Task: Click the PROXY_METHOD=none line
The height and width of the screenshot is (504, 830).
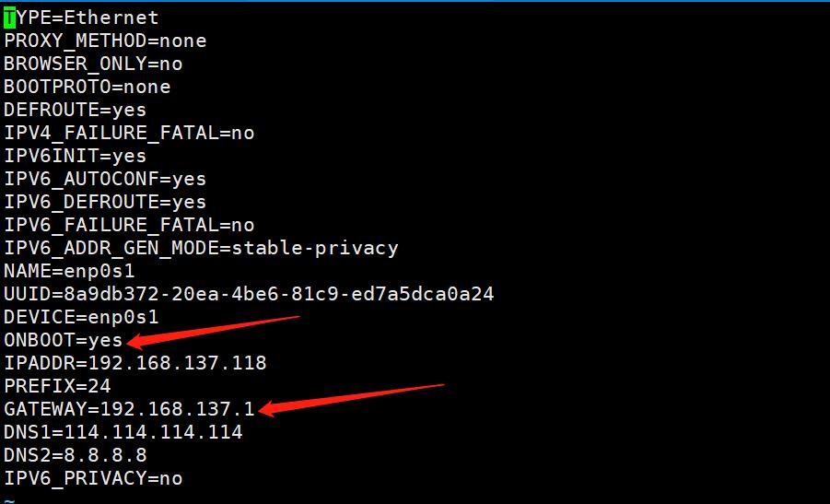Action: [x=105, y=41]
